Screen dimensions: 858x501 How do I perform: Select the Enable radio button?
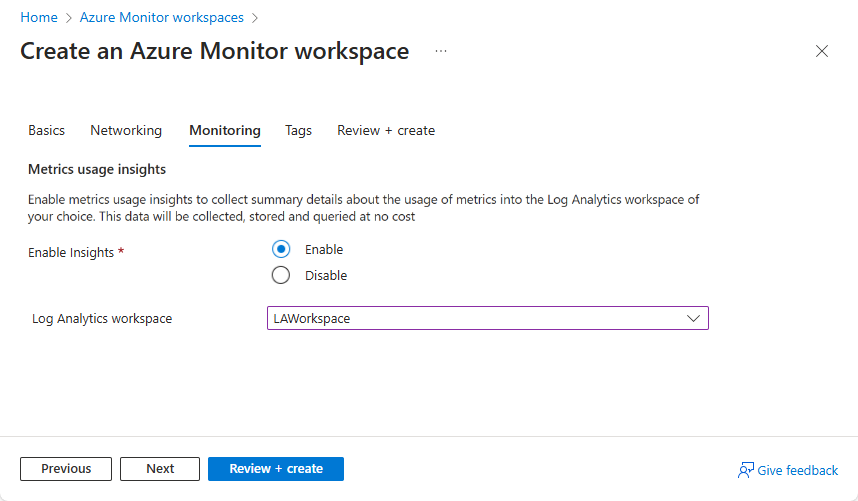point(281,250)
